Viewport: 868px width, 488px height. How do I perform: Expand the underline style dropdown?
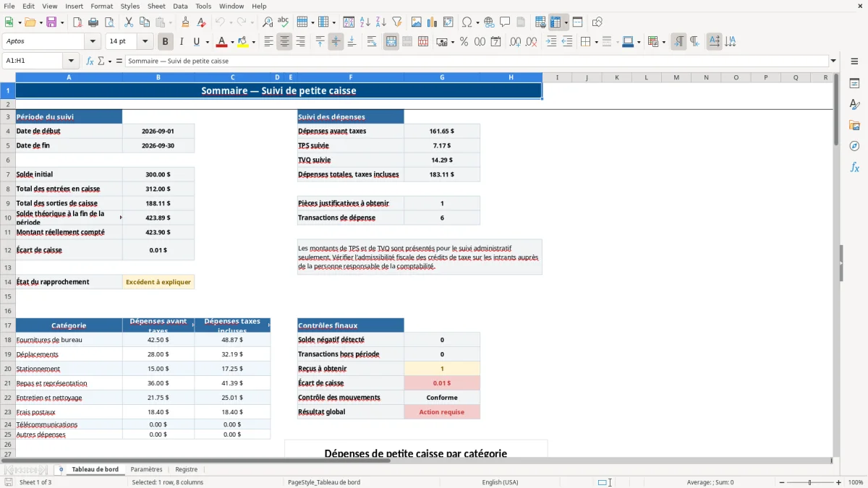[x=207, y=42]
